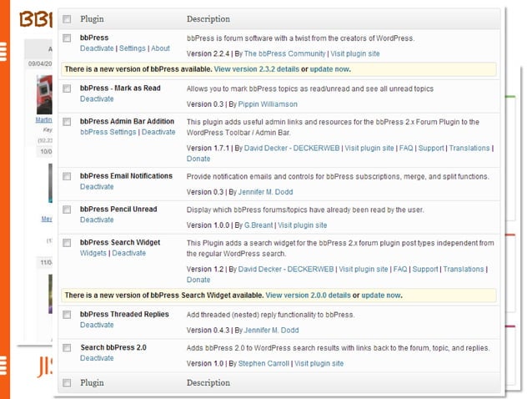View version 2.0.0 details for Search Widget
The height and width of the screenshot is (399, 532).
pyautogui.click(x=308, y=295)
